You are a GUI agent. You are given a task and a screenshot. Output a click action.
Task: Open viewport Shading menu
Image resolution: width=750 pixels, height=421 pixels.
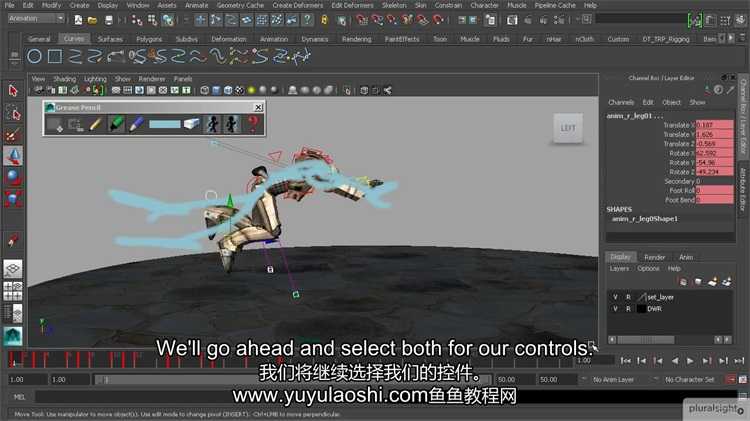(65, 79)
